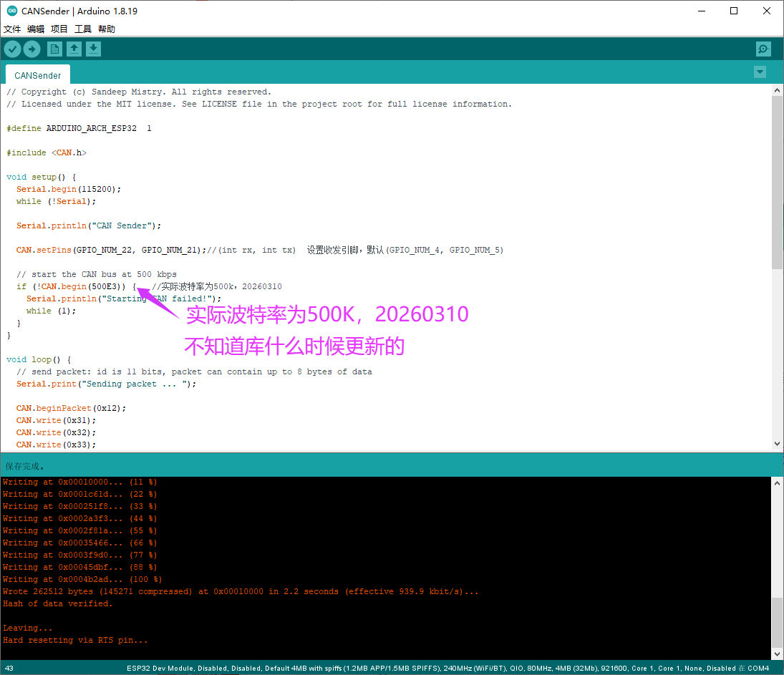Image resolution: width=784 pixels, height=675 pixels.
Task: Click the 'Wrote 262512 bytes' console line
Action: (x=241, y=591)
